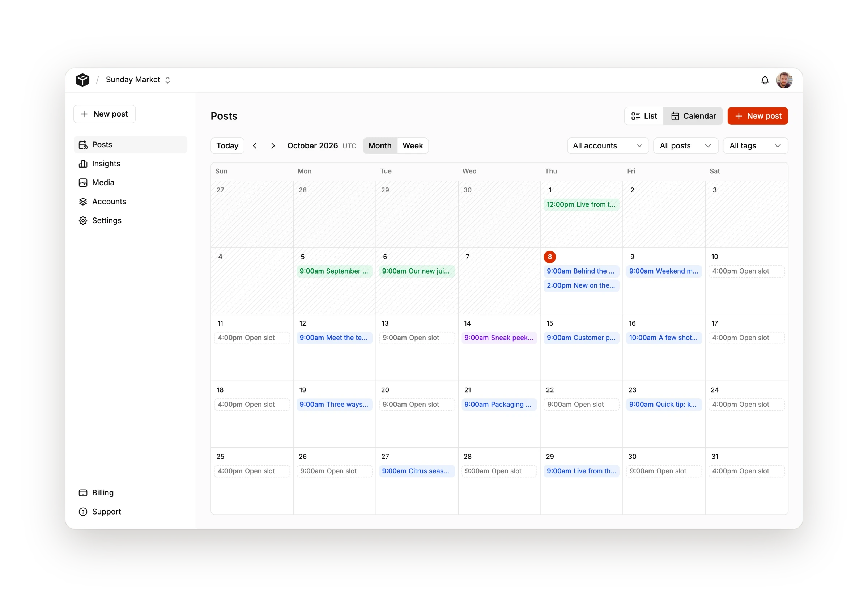Viewport: 868px width, 597px height.
Task: Open the 9:00am Quick tip post
Action: coord(664,405)
